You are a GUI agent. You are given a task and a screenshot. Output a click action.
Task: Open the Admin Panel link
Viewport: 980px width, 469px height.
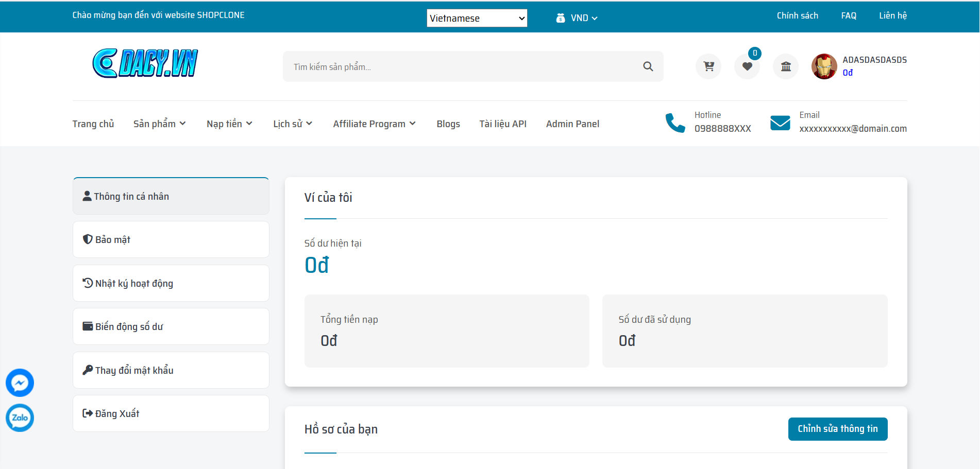tap(572, 124)
